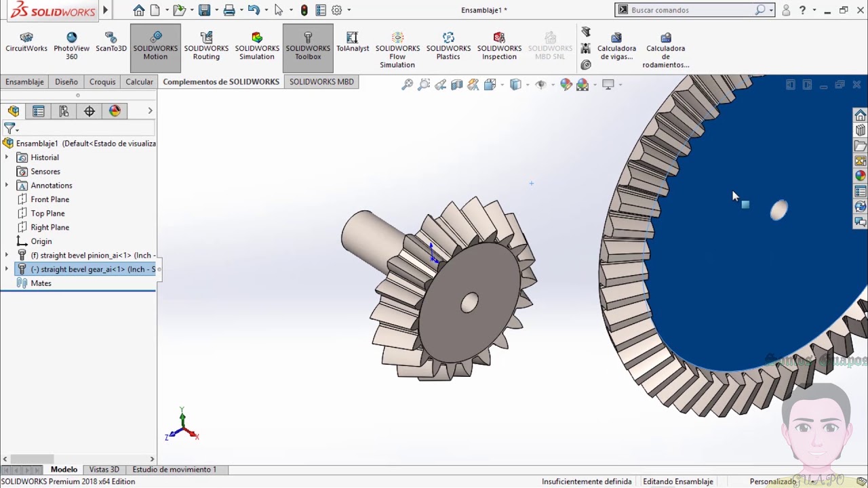Viewport: 868px width, 488px height.
Task: Toggle the SOLIDWORKS Motion add-in
Action: (155, 47)
